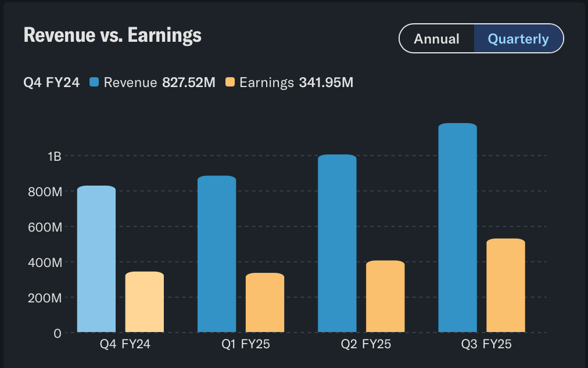The width and height of the screenshot is (588, 368).
Task: Click the Q2 FY25 revenue bar
Action: pyautogui.click(x=337, y=243)
